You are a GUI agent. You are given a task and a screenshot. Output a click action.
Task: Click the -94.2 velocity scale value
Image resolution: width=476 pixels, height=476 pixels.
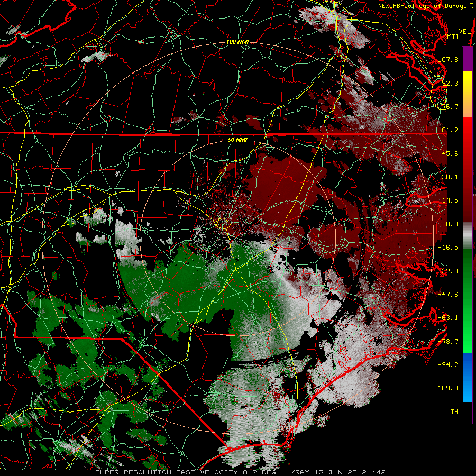(448, 365)
